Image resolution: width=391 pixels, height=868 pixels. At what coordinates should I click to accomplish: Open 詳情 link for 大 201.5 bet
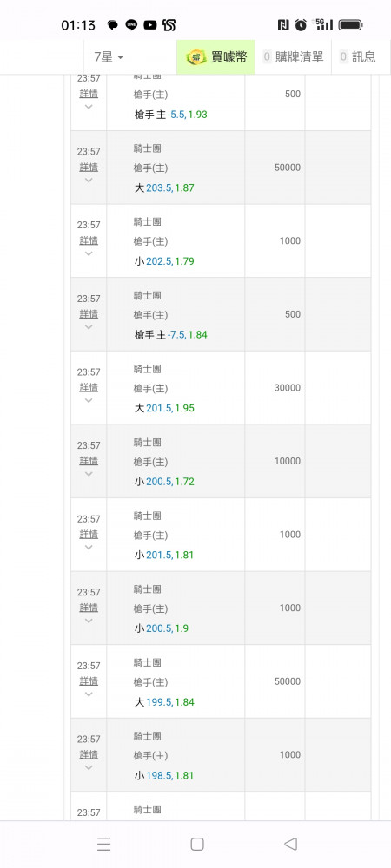click(89, 387)
